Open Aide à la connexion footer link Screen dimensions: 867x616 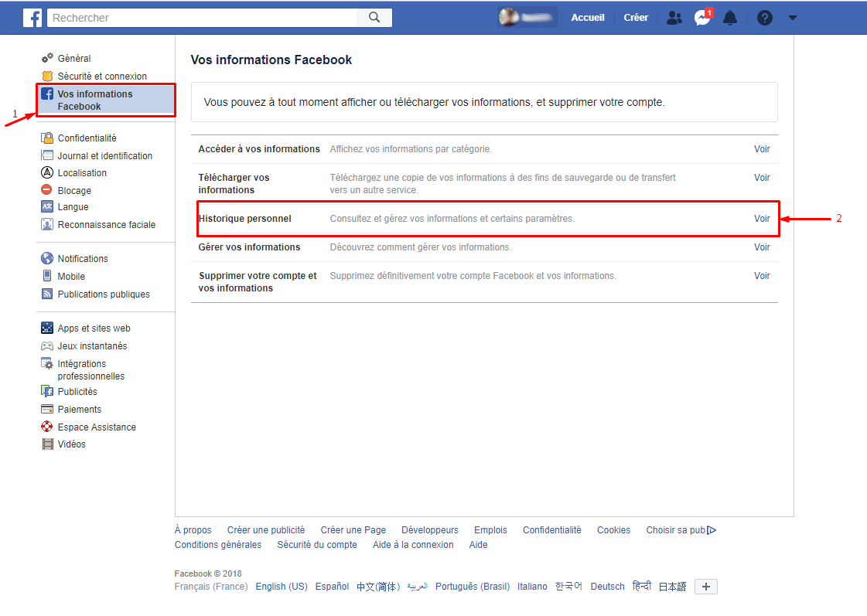point(413,545)
